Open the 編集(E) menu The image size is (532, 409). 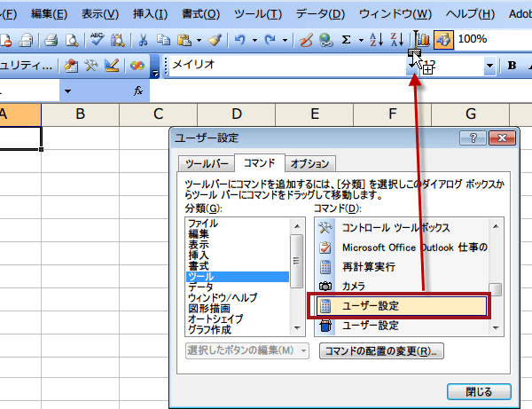pyautogui.click(x=49, y=14)
